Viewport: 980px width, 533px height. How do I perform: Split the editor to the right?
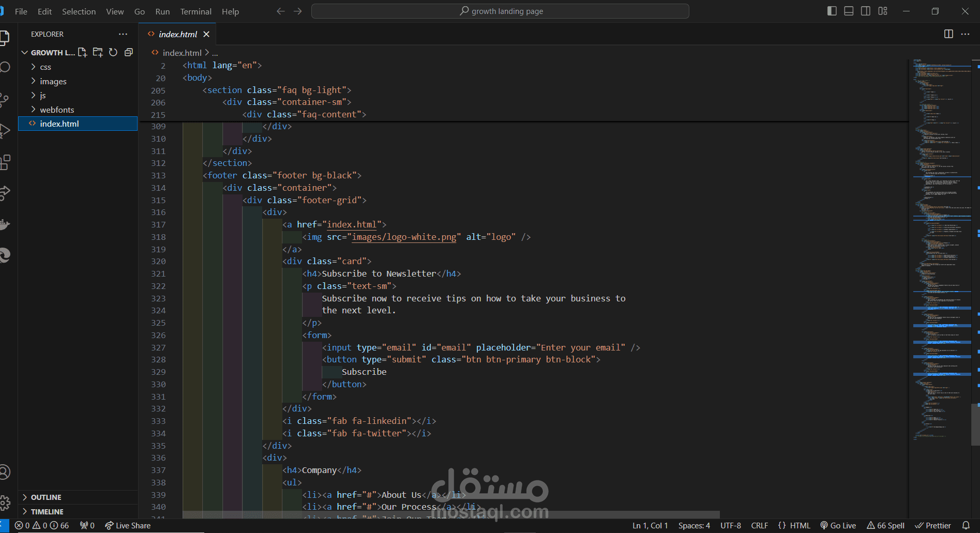coord(948,34)
